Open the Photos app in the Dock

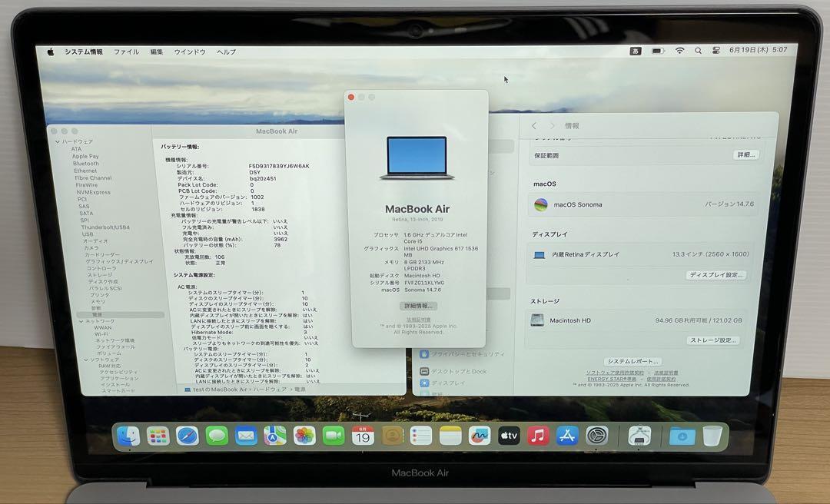point(304,436)
